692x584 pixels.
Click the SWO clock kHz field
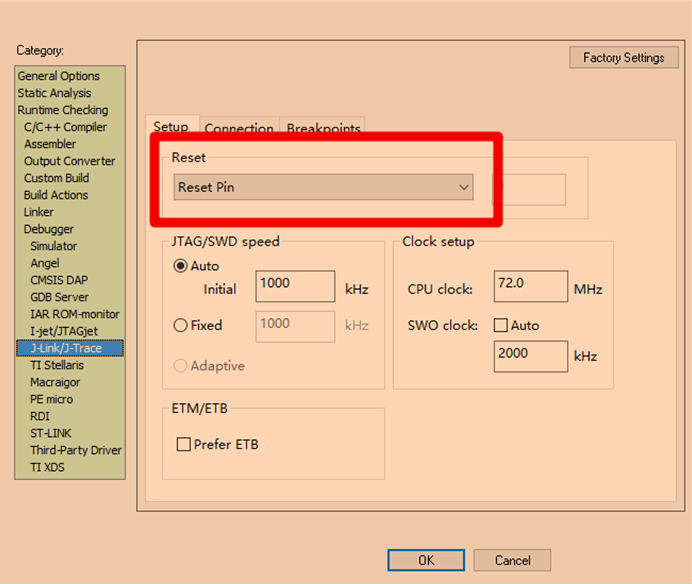click(x=530, y=356)
